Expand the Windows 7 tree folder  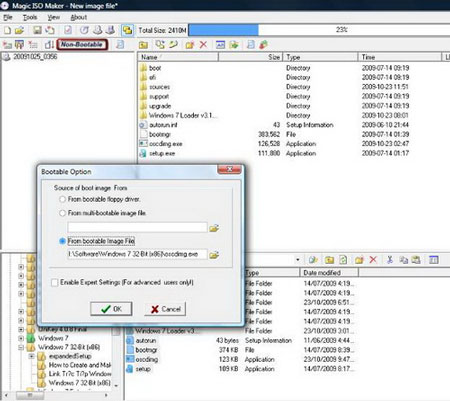pyautogui.click(x=21, y=338)
